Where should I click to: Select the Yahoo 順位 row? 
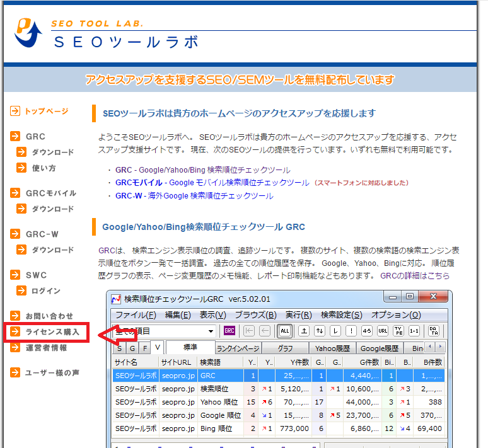[279, 402]
